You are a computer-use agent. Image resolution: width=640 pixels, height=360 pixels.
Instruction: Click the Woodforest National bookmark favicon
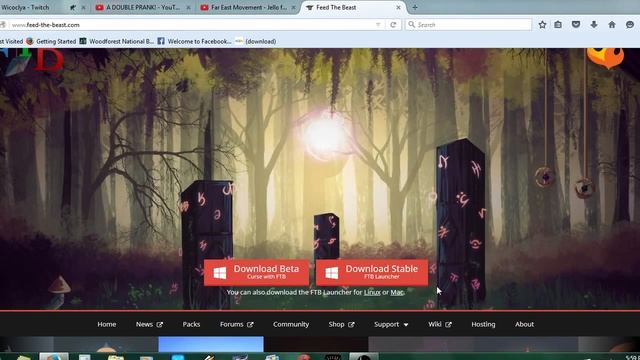pos(83,41)
